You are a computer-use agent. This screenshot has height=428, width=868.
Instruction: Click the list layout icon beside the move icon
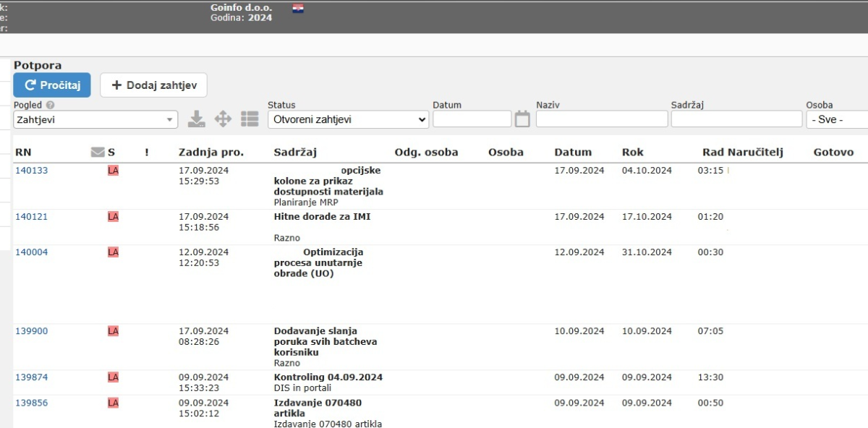(250, 119)
